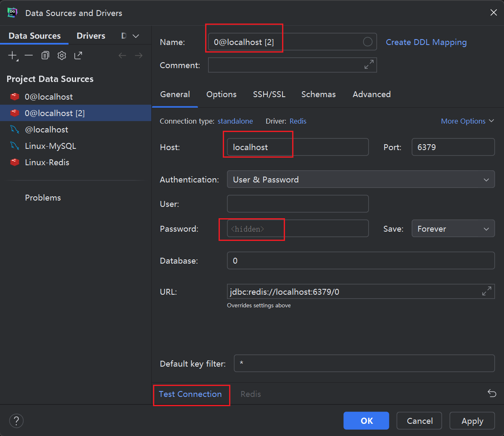Click the OK button
The height and width of the screenshot is (436, 504).
coord(366,420)
